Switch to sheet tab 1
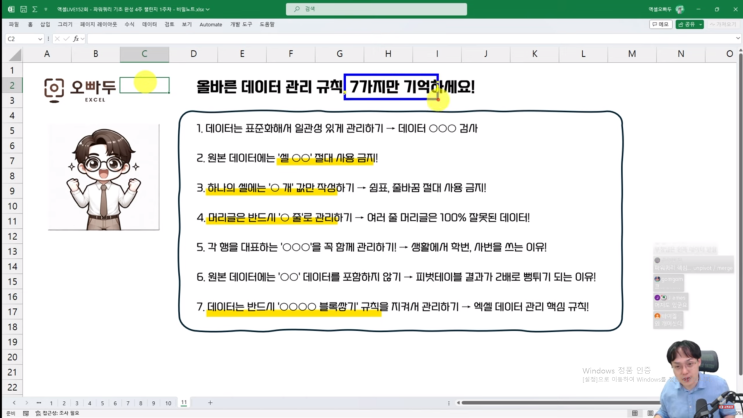 (x=51, y=403)
